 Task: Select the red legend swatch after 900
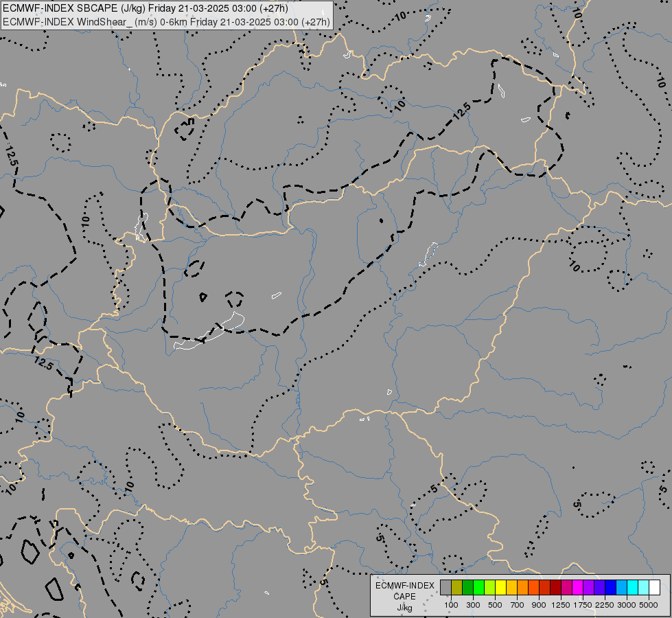tap(545, 588)
